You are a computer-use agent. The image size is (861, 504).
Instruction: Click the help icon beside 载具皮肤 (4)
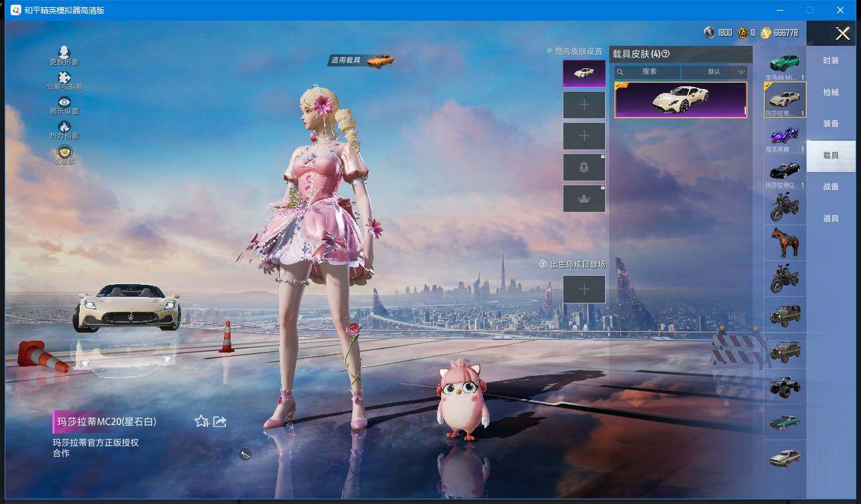pos(666,54)
